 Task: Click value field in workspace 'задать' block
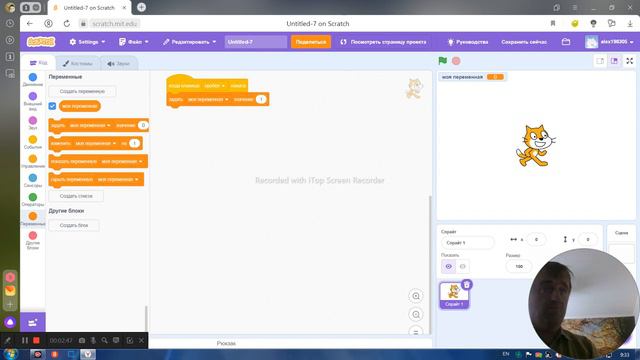[x=261, y=99]
